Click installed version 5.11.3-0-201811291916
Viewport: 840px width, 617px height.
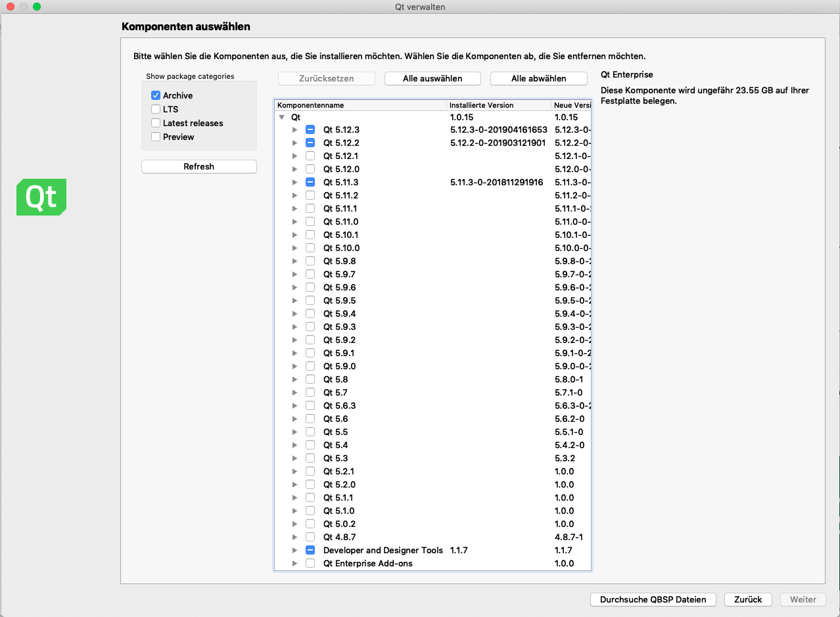click(x=496, y=182)
